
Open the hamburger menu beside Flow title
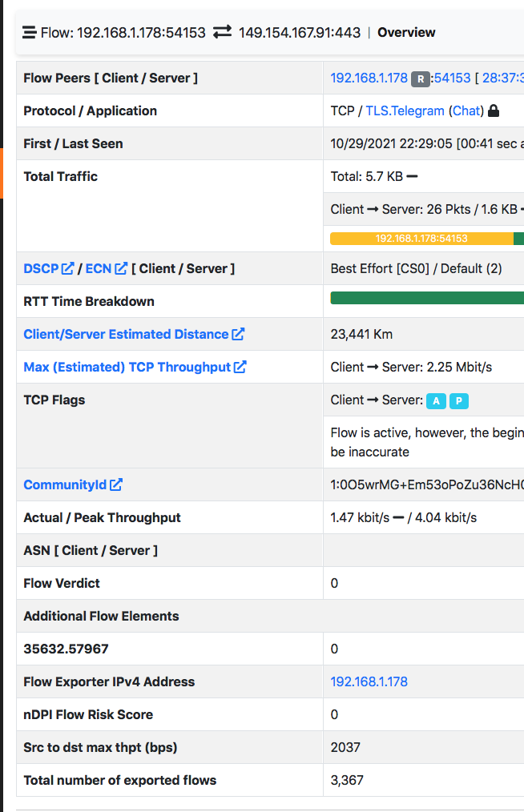tap(29, 33)
